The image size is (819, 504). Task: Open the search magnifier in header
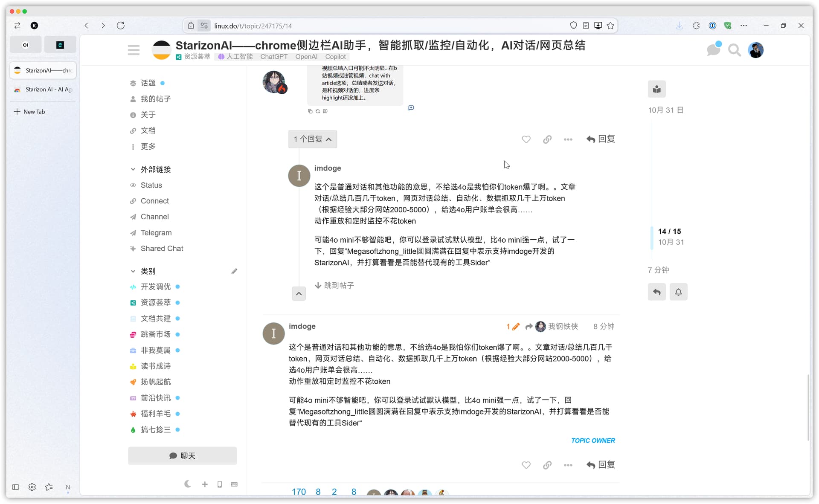[734, 50]
